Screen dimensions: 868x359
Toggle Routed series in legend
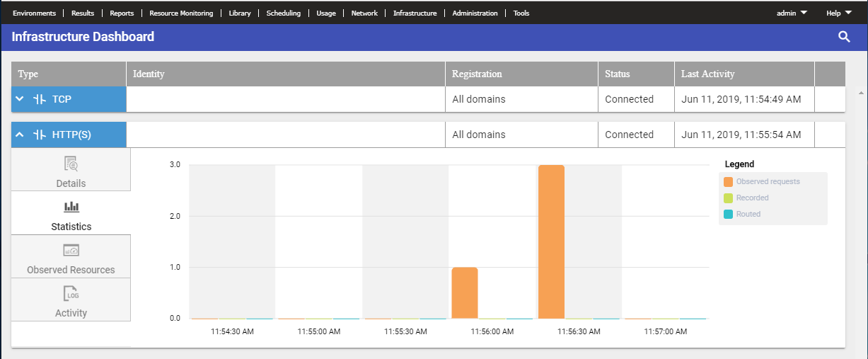pos(729,214)
